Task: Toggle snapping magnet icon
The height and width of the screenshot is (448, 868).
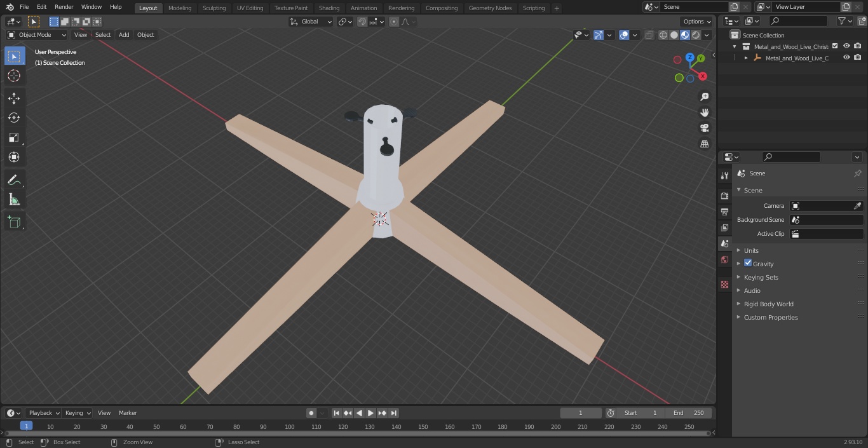Action: point(362,22)
